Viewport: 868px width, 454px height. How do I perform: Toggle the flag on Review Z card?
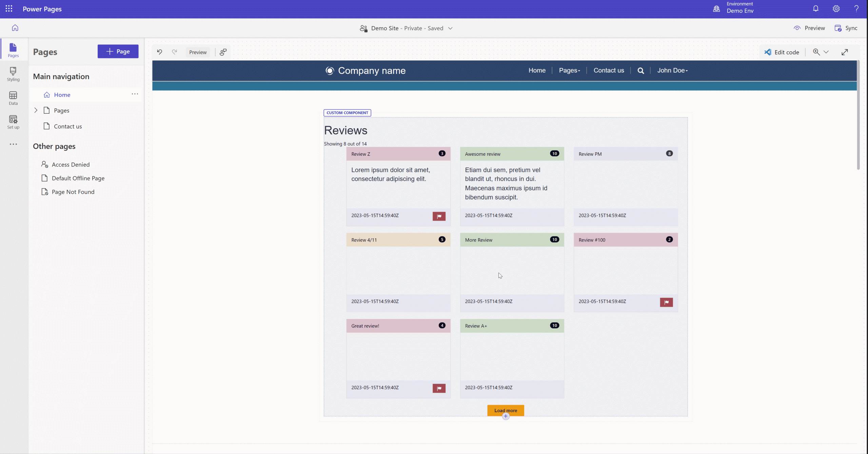tap(438, 216)
